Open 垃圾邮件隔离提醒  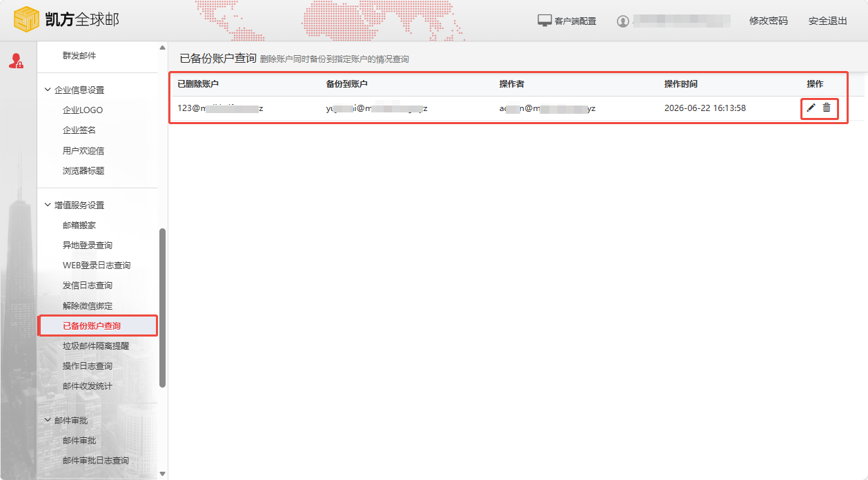coord(96,346)
